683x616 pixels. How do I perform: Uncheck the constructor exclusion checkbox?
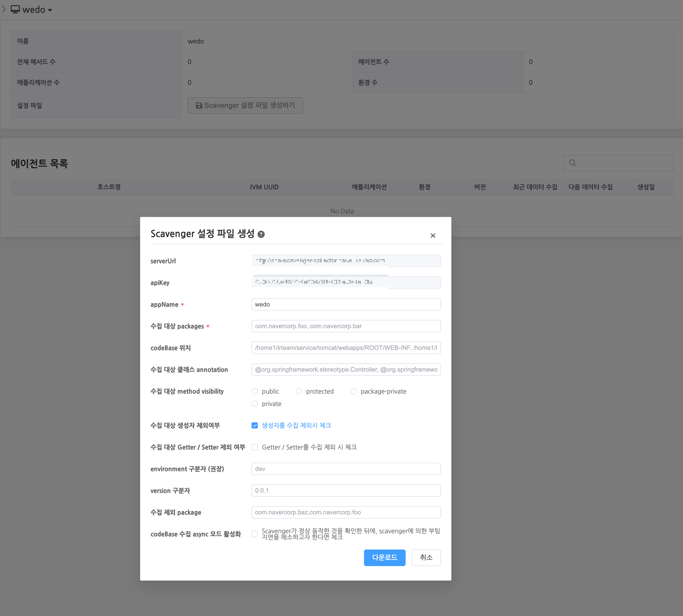point(255,425)
